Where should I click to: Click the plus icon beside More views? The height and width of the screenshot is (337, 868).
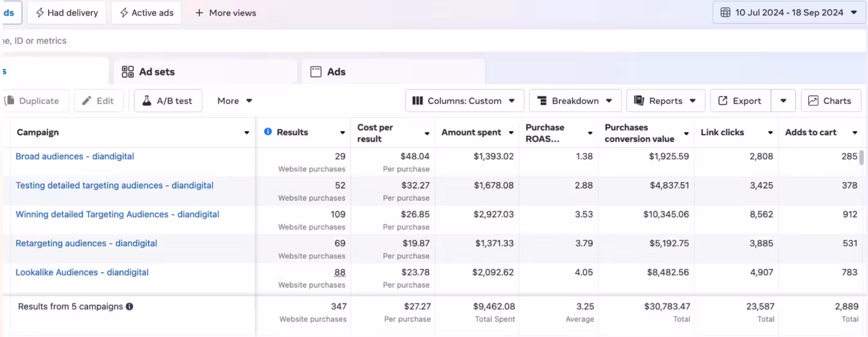[199, 12]
